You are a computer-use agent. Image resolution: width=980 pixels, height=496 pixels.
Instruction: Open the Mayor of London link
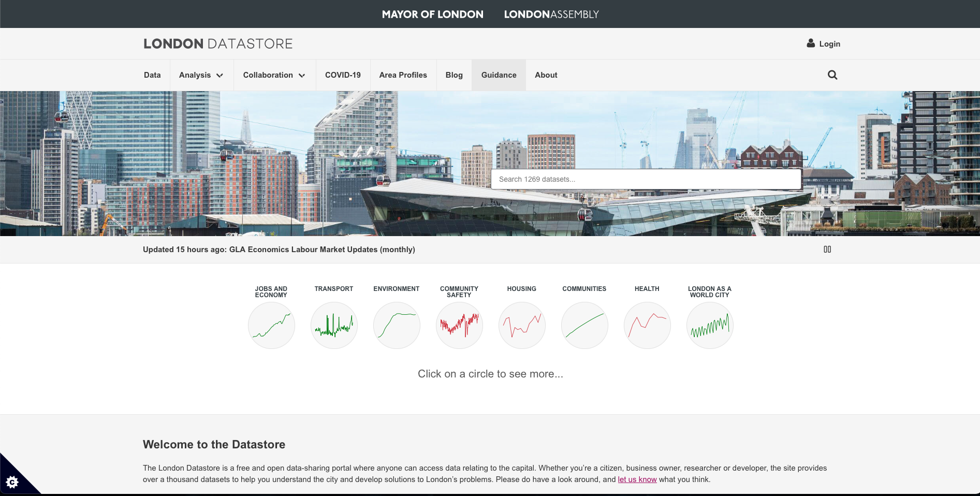[432, 14]
